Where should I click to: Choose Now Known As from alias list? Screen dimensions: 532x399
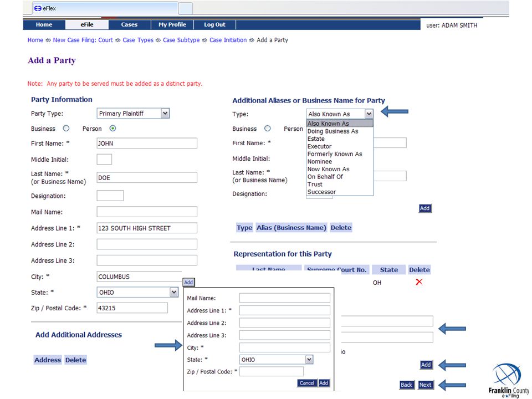pyautogui.click(x=340, y=169)
